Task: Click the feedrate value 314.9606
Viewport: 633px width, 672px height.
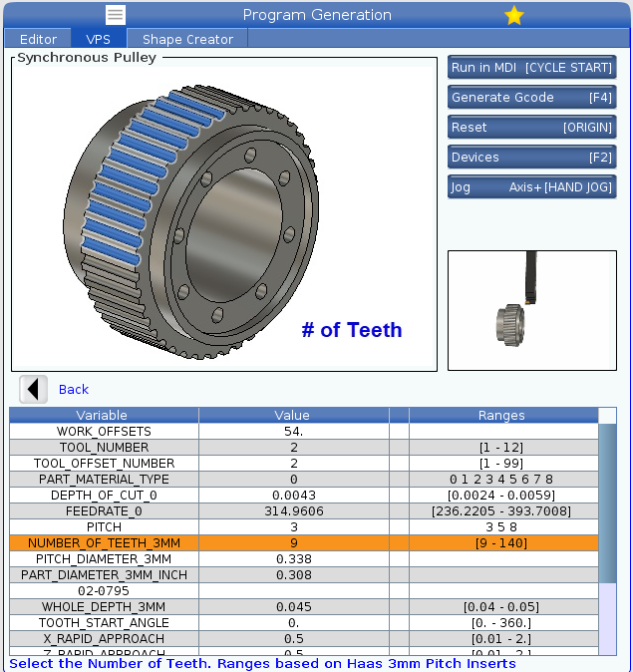Action: 293,510
